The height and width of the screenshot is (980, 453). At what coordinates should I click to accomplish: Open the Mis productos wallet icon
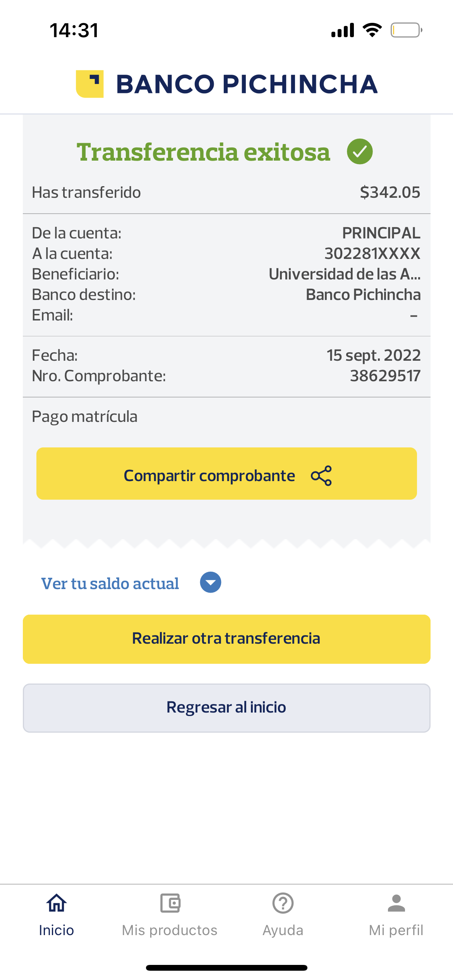[170, 903]
